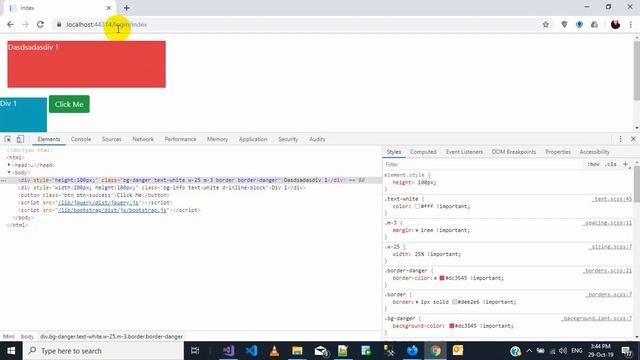640x360 pixels.
Task: Open the Chrome profile avatar
Action: point(616,24)
